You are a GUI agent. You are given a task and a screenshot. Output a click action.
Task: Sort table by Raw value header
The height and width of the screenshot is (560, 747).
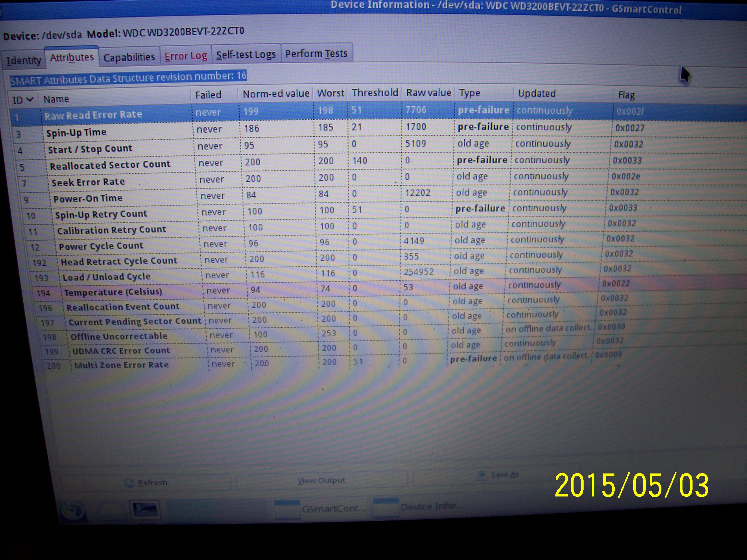[428, 92]
